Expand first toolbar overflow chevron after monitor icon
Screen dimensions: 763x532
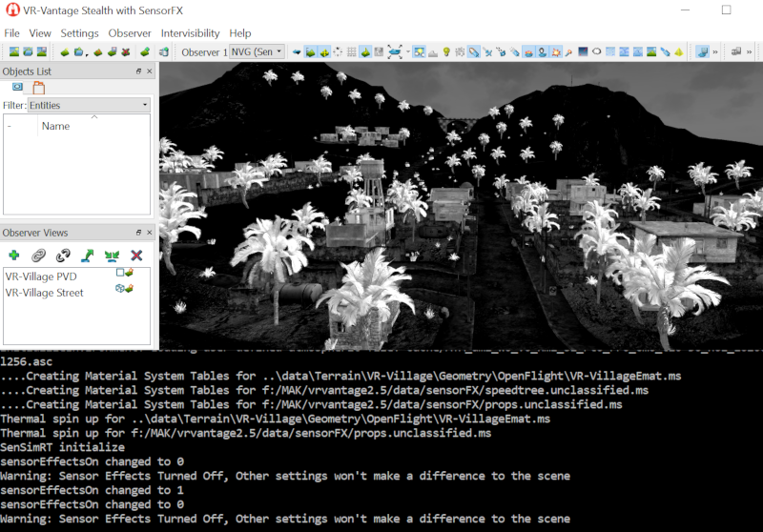714,51
